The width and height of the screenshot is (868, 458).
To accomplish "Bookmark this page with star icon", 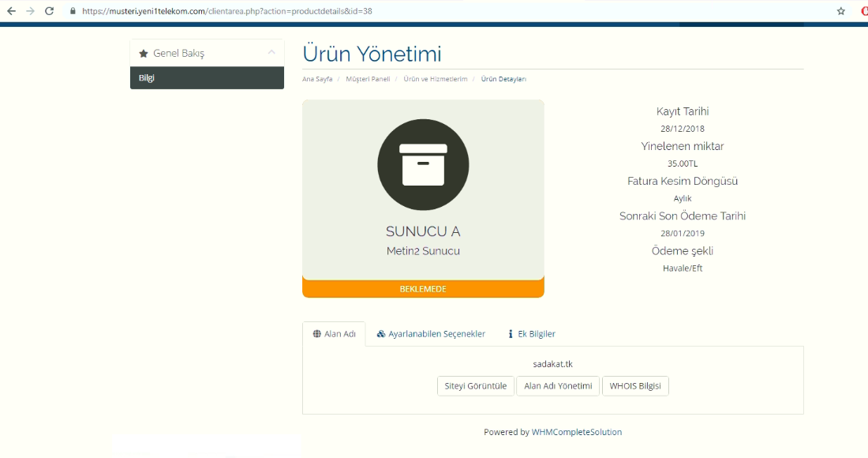I will point(841,11).
